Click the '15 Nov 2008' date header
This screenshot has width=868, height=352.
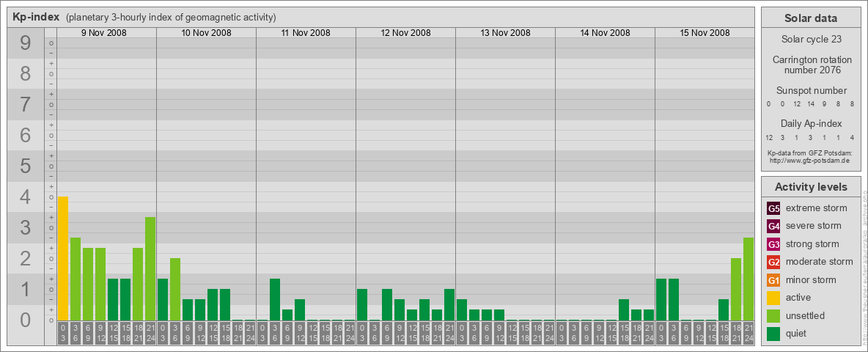coord(705,33)
